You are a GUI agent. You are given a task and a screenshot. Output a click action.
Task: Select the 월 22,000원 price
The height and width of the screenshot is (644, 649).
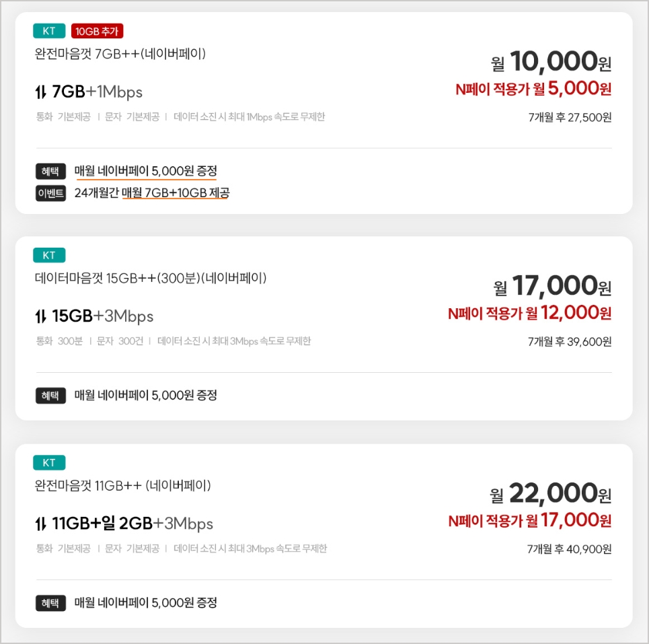[550, 493]
